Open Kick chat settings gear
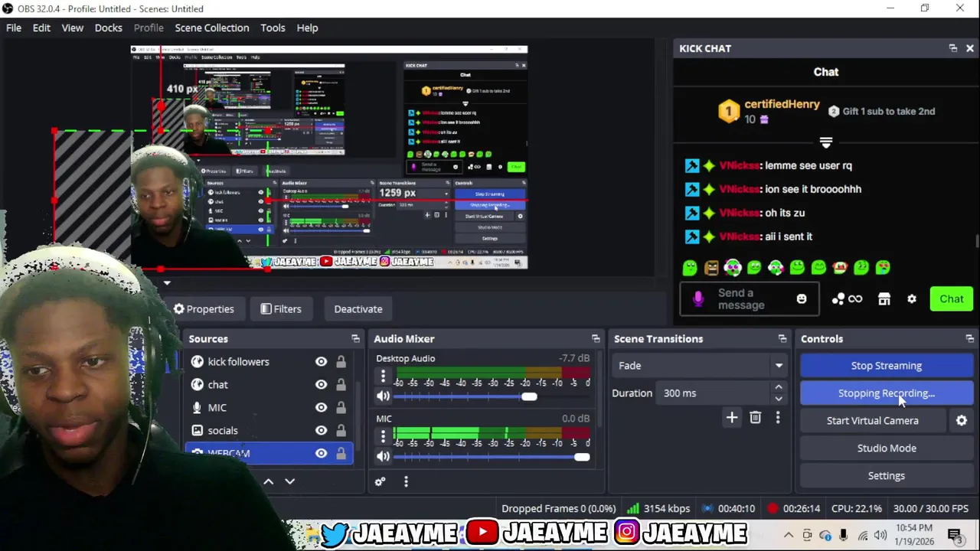Viewport: 980px width, 551px height. point(912,299)
